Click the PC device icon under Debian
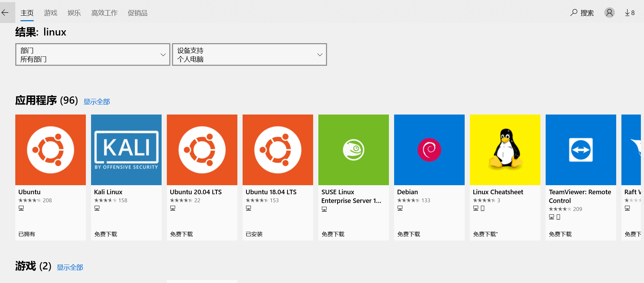 tap(400, 208)
